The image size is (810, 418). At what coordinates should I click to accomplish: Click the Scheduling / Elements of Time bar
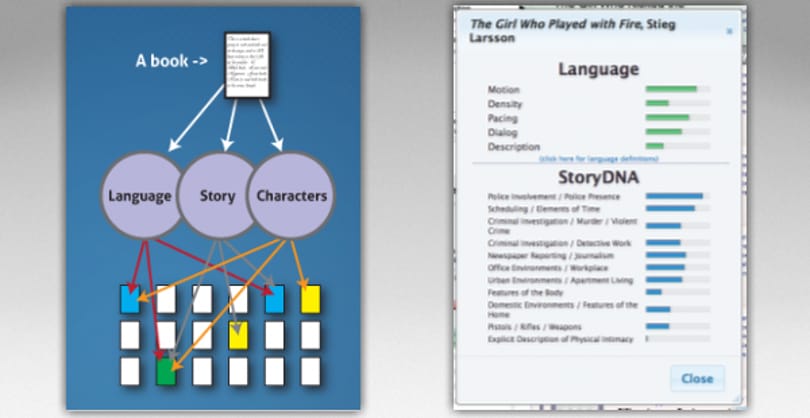point(677,209)
